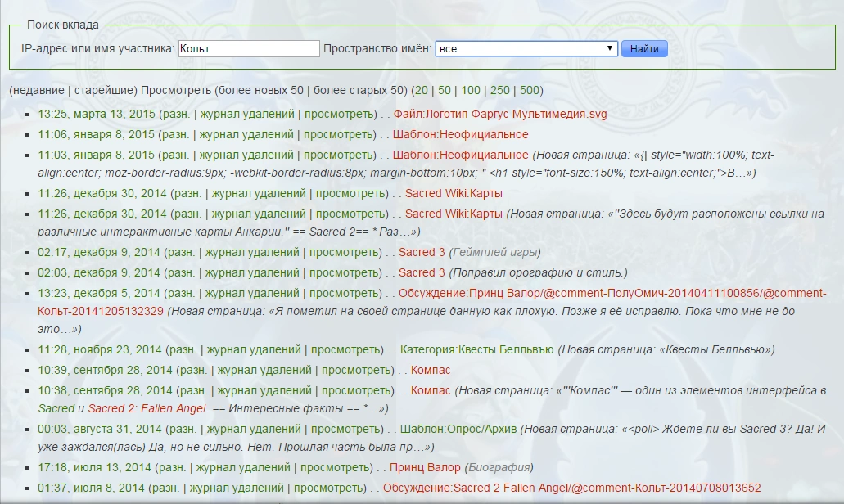Click просмотреть in 11:03 January 8 entry

(337, 155)
